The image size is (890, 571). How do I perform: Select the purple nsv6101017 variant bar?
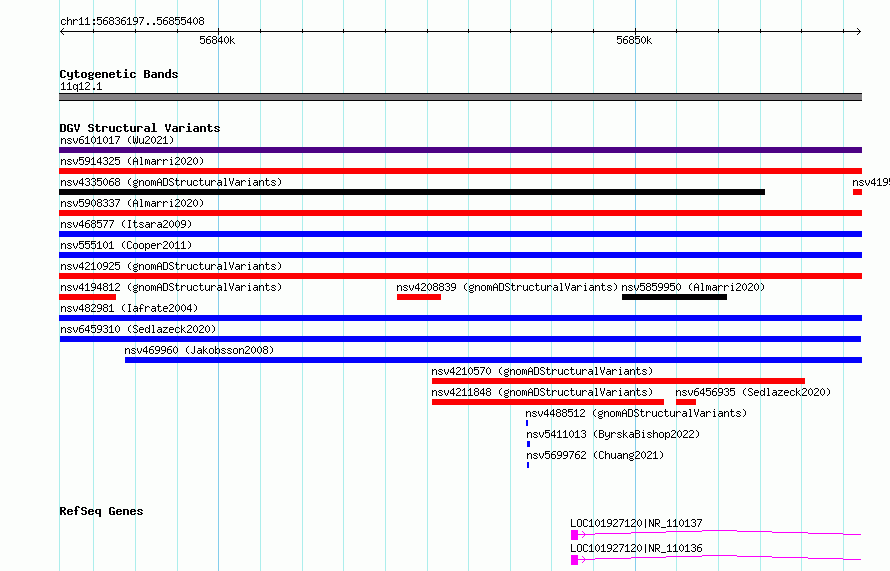(460, 150)
